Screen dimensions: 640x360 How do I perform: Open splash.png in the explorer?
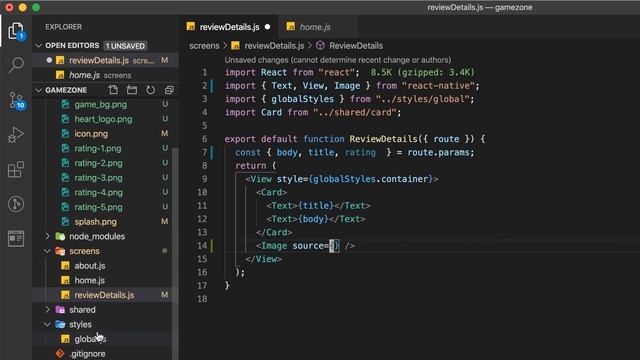tap(96, 222)
